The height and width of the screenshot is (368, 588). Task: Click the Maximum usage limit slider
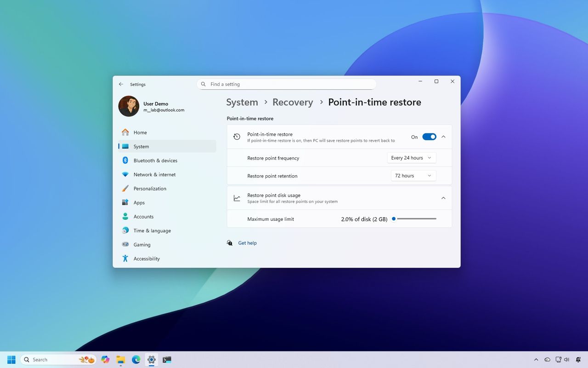tap(394, 219)
